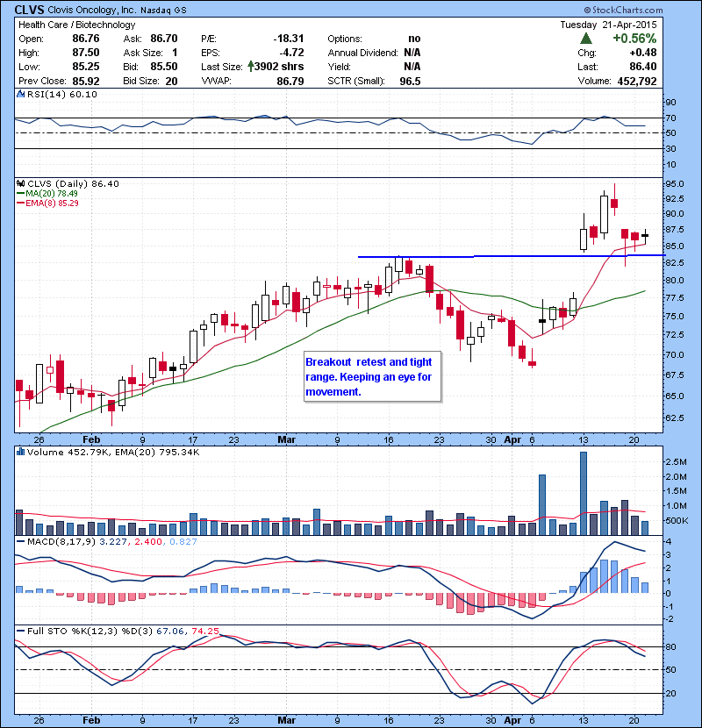This screenshot has width=702, height=728.
Task: Select the CLVS ticker symbol in the header
Action: point(29,10)
